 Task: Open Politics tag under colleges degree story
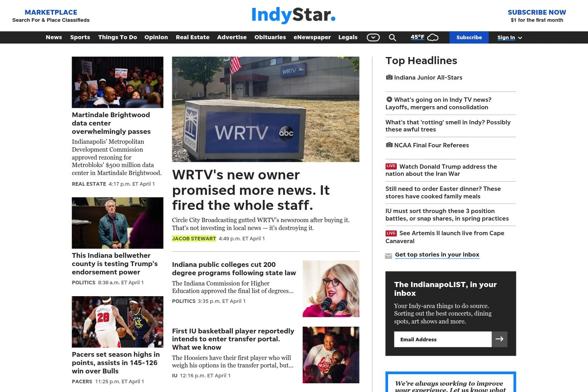[184, 301]
